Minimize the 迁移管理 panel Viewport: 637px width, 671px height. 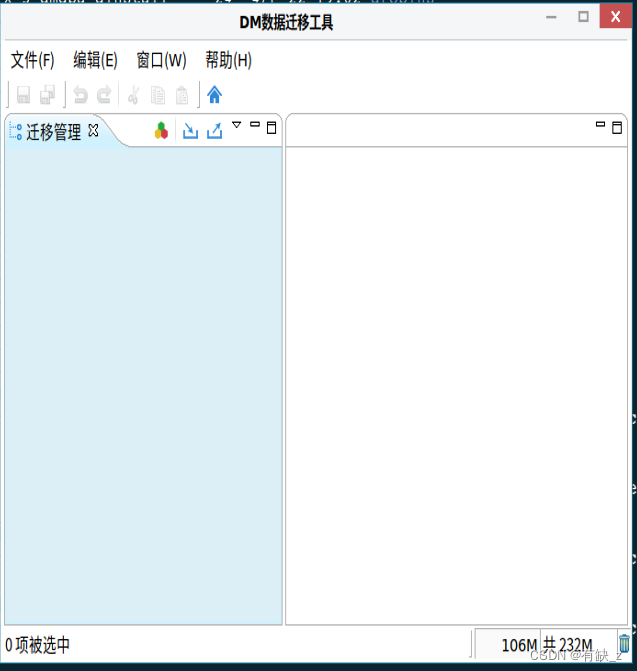coord(255,124)
